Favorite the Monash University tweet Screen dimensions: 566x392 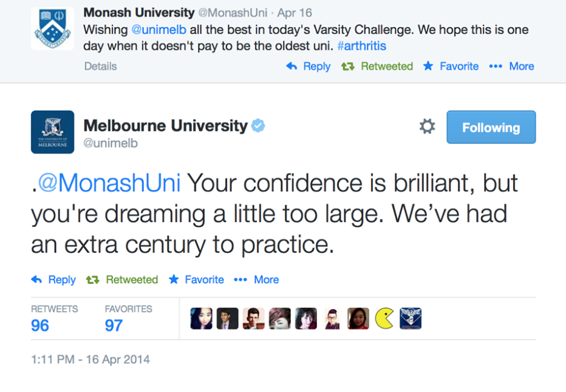(x=451, y=66)
